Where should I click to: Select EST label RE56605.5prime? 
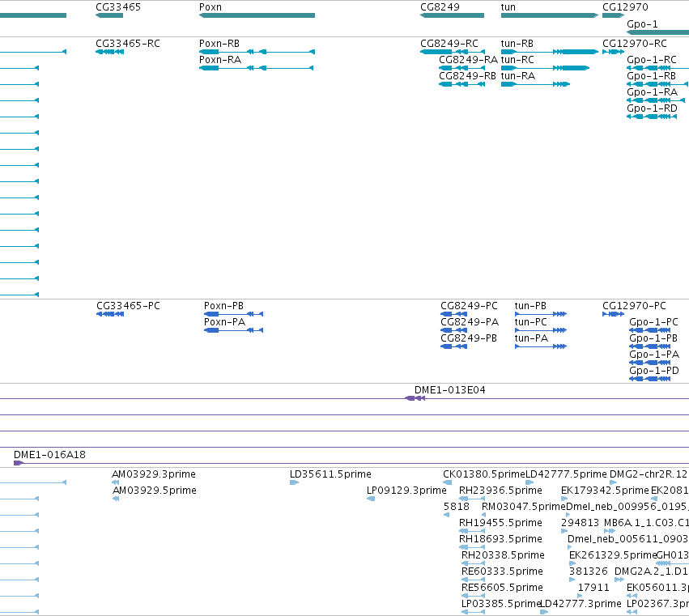click(502, 588)
